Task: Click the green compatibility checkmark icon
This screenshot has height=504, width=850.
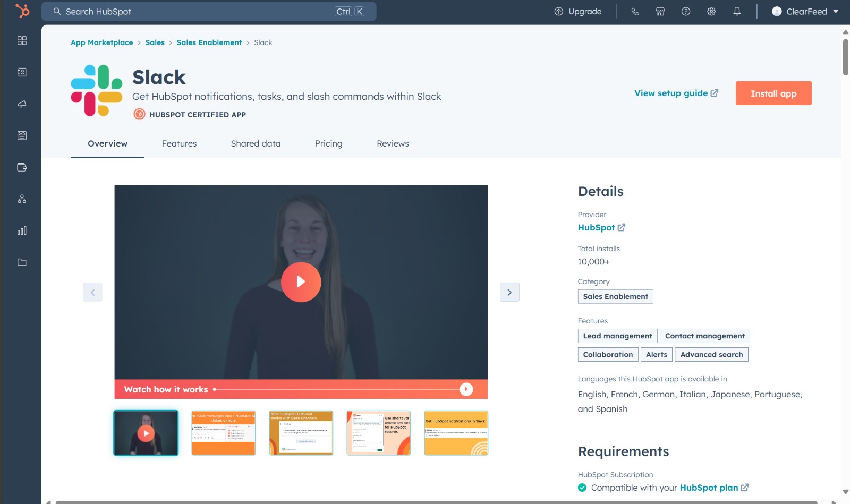Action: (x=582, y=488)
